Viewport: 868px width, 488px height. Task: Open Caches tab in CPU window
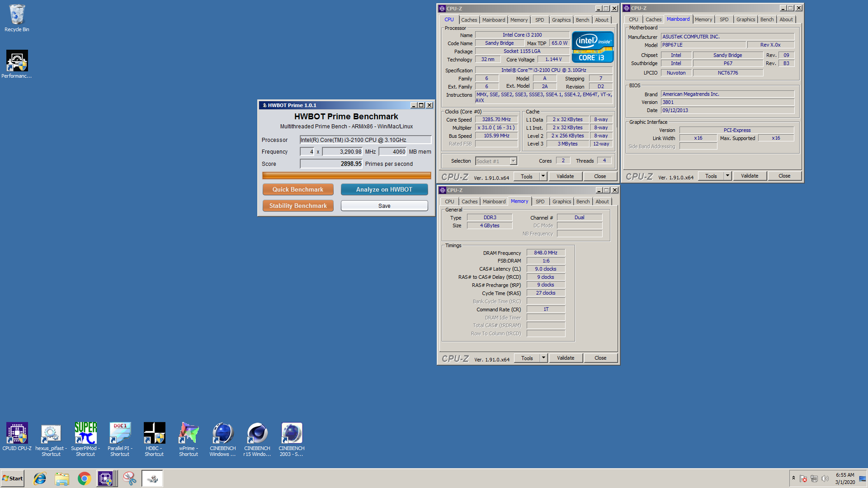(469, 20)
